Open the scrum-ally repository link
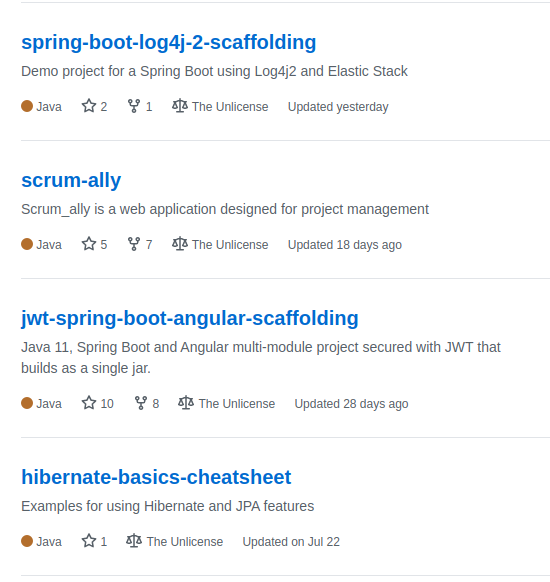The image size is (550, 582). pos(71,180)
